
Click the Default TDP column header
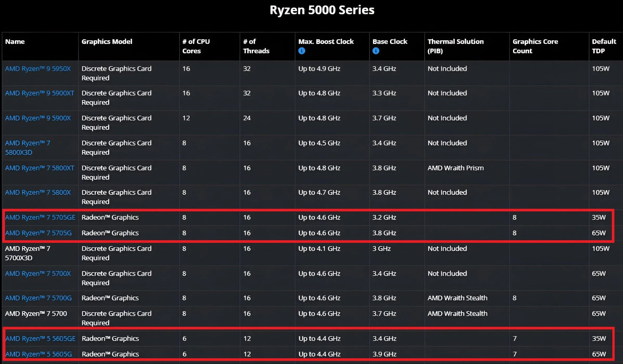tap(604, 46)
